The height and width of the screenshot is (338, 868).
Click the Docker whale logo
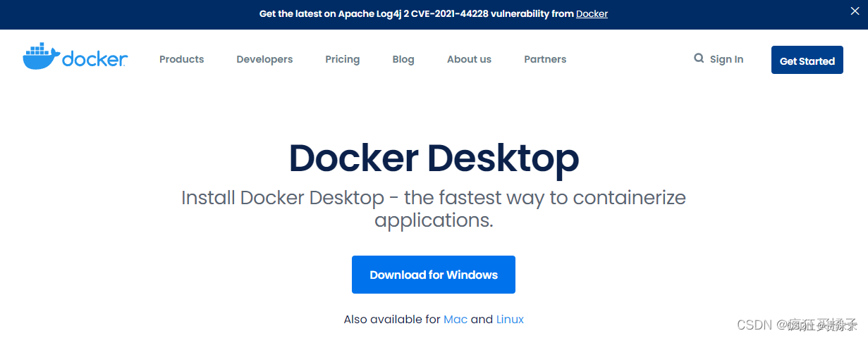tap(75, 57)
